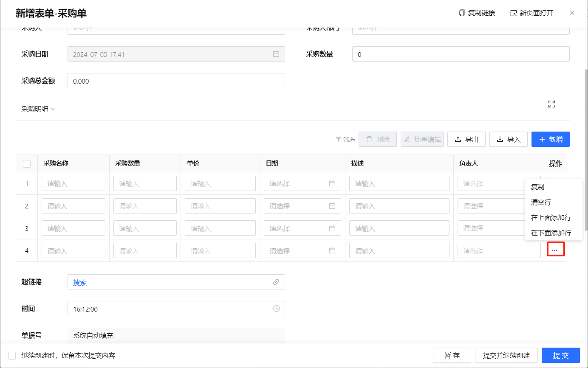Click the 单价 column header
588x368 pixels.
coord(220,163)
